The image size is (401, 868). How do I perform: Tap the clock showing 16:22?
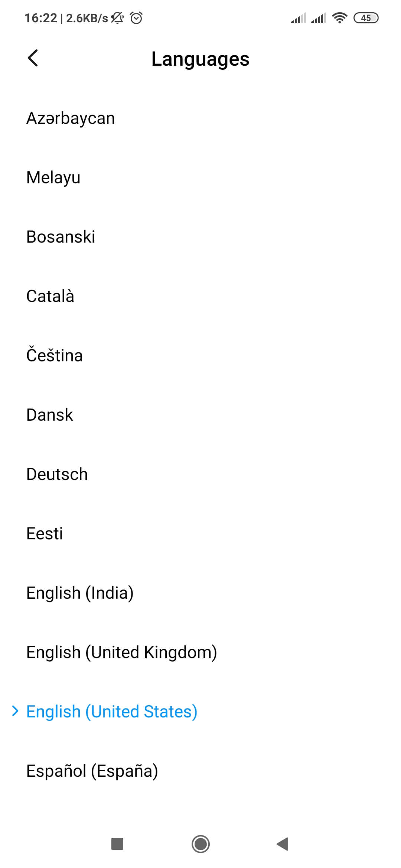(41, 17)
